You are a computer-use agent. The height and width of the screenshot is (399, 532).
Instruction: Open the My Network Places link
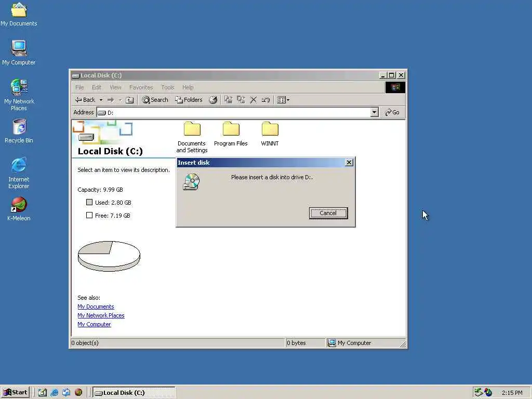tap(101, 315)
